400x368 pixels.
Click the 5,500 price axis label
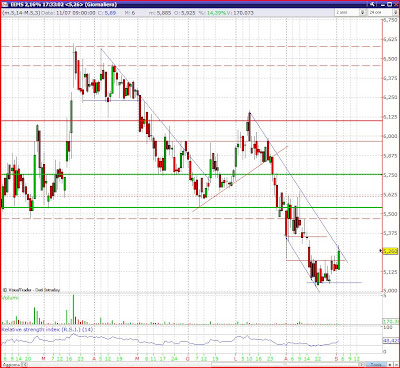390,214
